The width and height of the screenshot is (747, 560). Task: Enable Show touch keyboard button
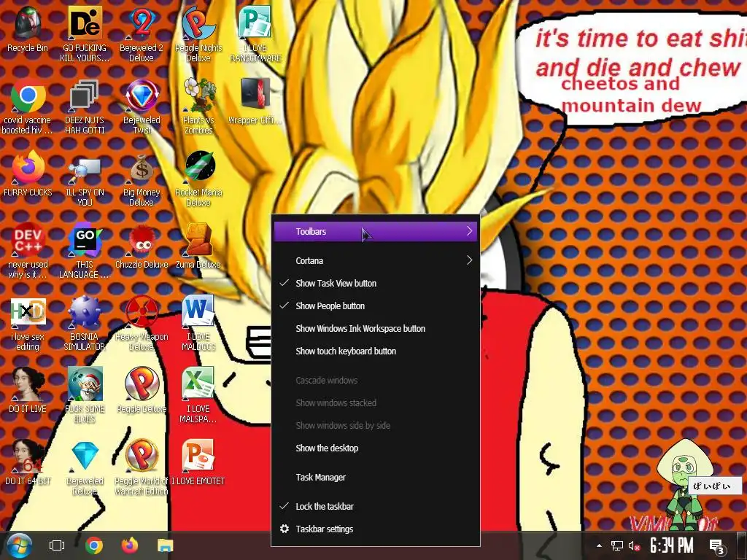click(376, 351)
